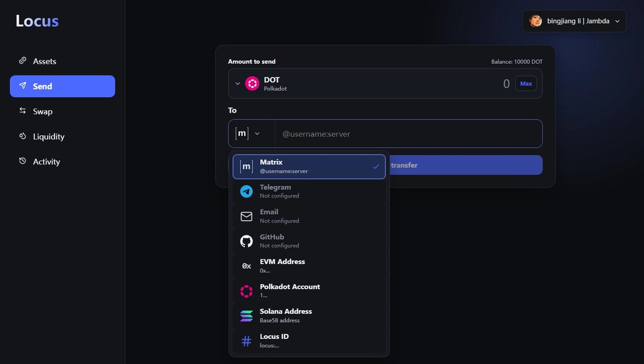Click the Solana Address icon

coord(246,316)
